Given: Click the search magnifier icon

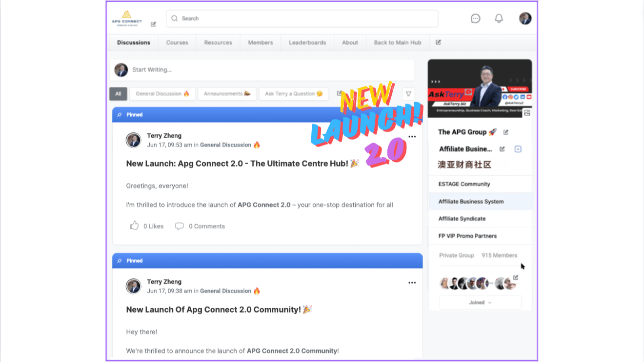Looking at the screenshot, I should pyautogui.click(x=175, y=19).
